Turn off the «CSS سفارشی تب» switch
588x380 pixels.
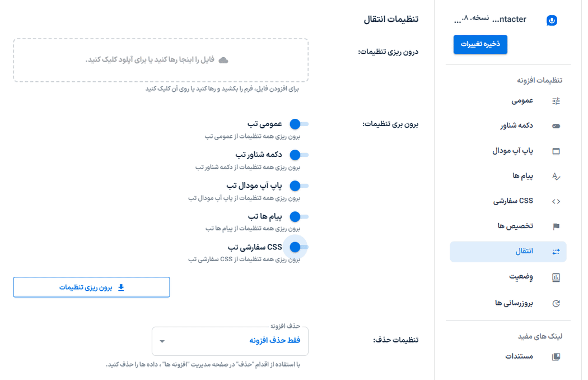click(297, 247)
